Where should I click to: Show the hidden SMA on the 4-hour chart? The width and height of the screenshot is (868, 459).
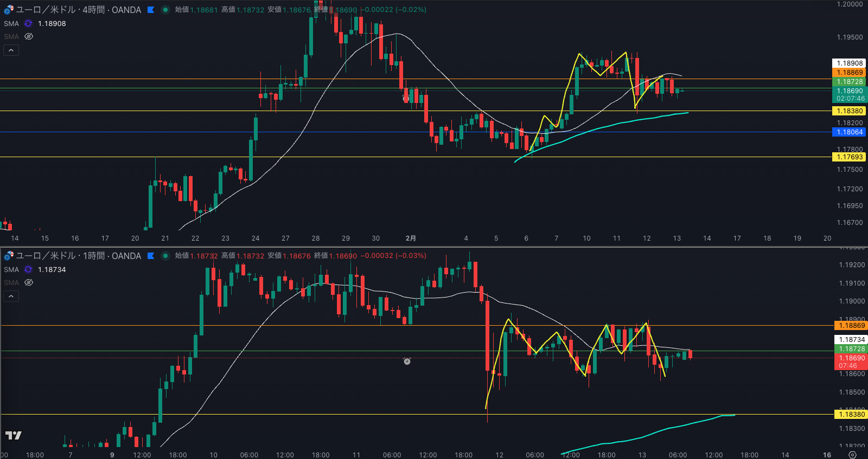pyautogui.click(x=29, y=37)
